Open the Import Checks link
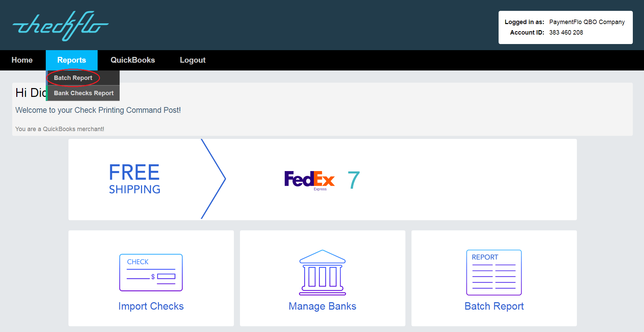Image resolution: width=644 pixels, height=332 pixels. coord(151,306)
